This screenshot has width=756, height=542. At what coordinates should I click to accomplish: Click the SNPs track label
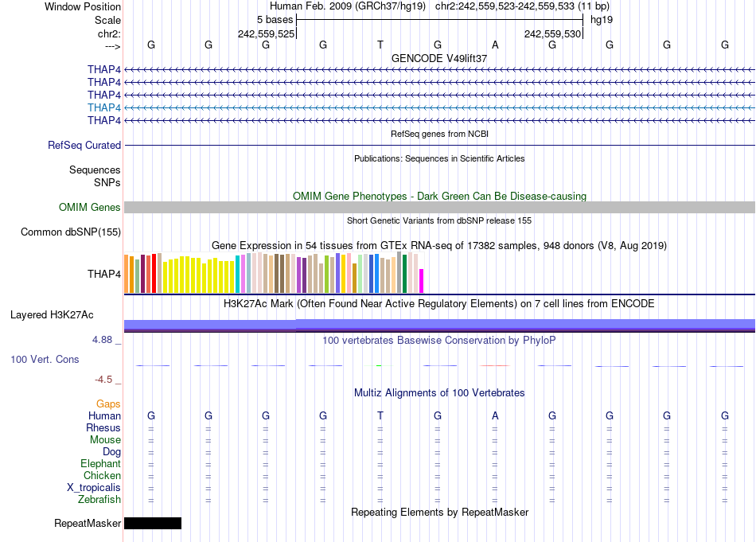tap(107, 183)
